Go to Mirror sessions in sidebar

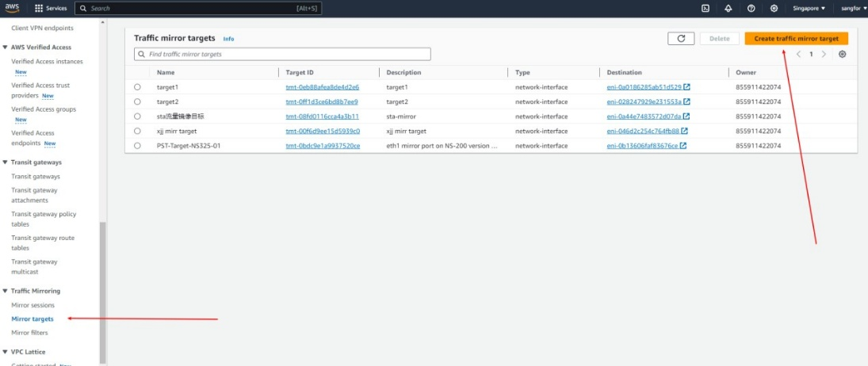coord(33,305)
